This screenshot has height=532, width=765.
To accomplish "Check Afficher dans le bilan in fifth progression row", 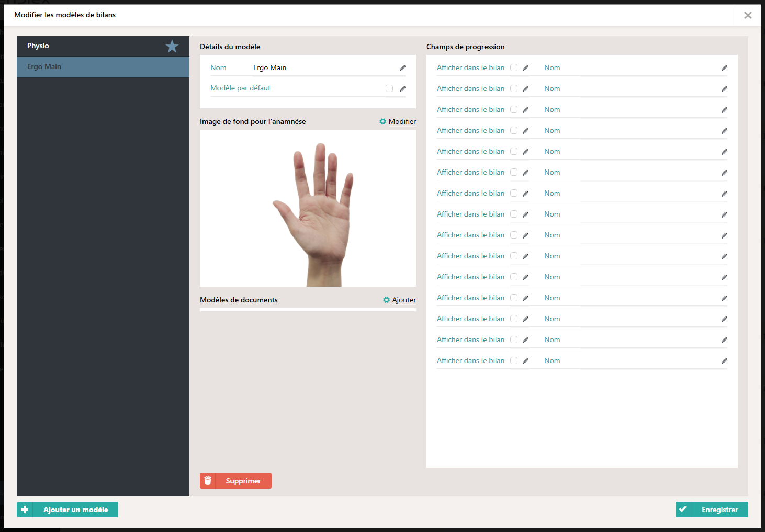I will tap(514, 151).
